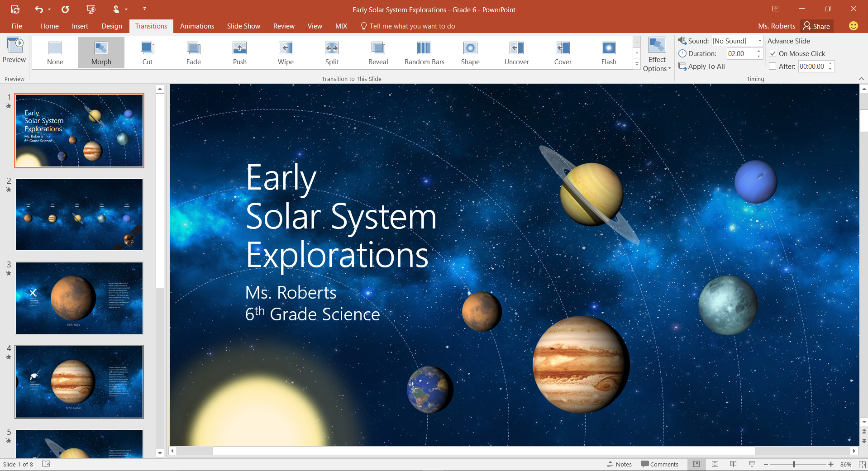This screenshot has width=868, height=471.
Task: Open Reading View from status bar
Action: (733, 464)
